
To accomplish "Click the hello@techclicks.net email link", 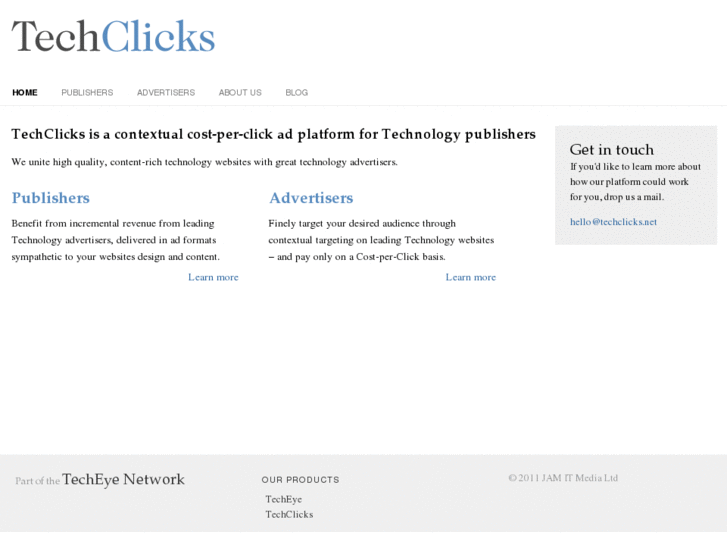I will [613, 222].
